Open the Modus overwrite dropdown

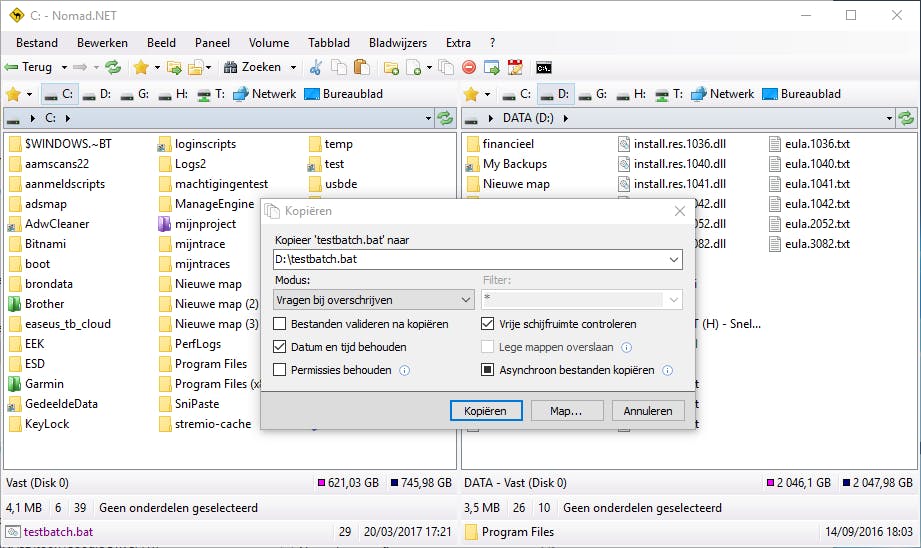point(374,300)
